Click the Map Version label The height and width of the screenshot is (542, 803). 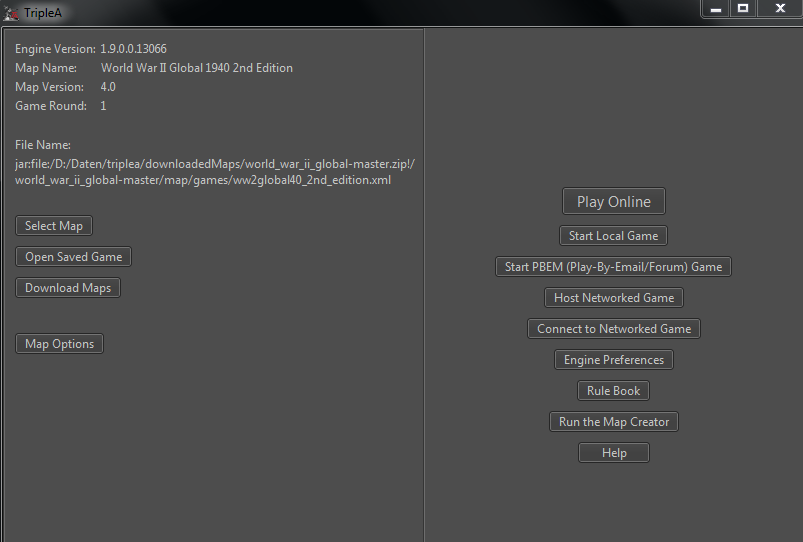point(50,87)
